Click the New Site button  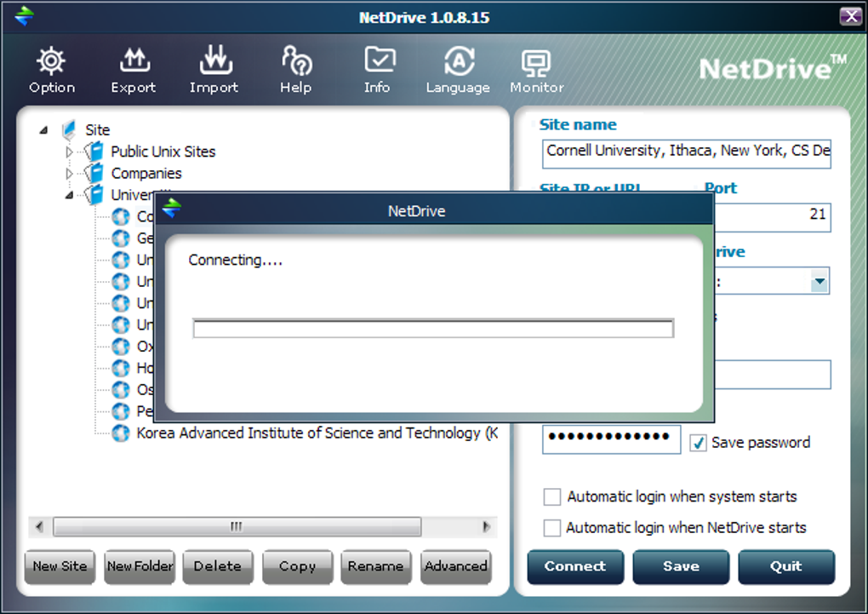tap(60, 566)
